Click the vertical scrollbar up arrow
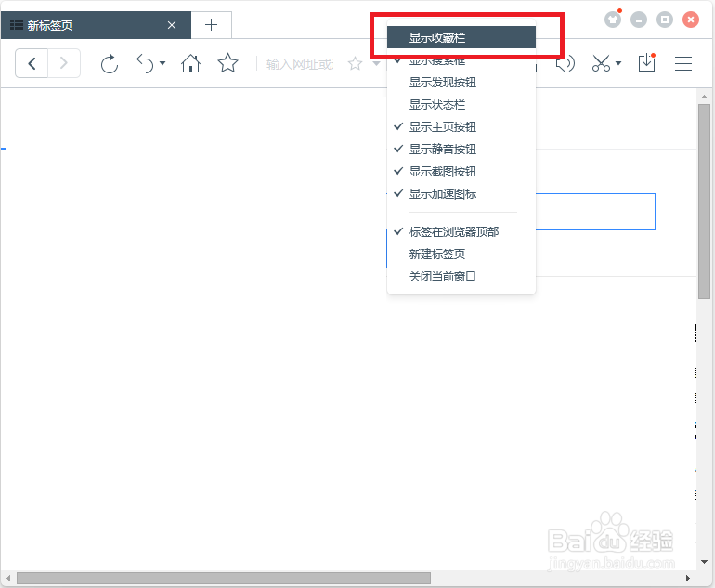 [704, 97]
